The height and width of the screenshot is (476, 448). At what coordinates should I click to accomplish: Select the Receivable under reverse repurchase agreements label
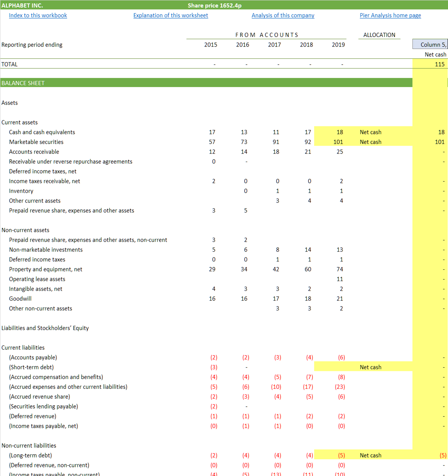[x=71, y=162]
